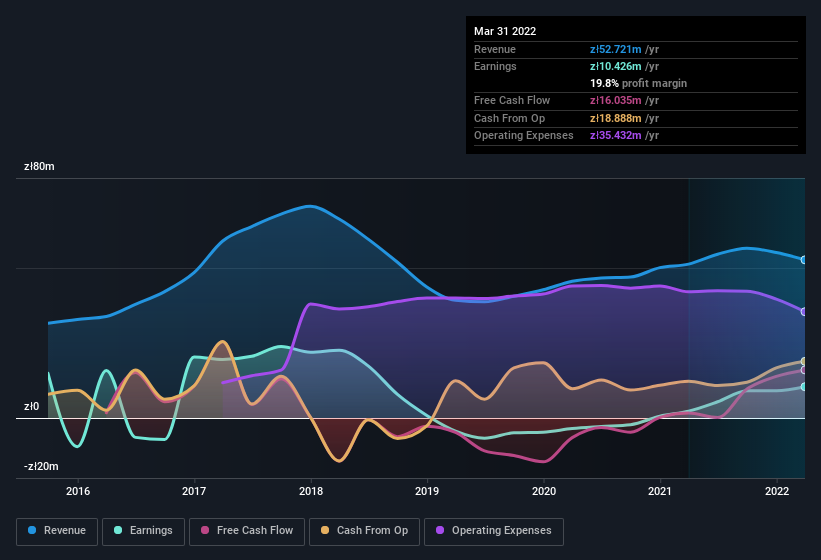Click the 2017 x-axis label
The image size is (821, 560).
[x=194, y=491]
